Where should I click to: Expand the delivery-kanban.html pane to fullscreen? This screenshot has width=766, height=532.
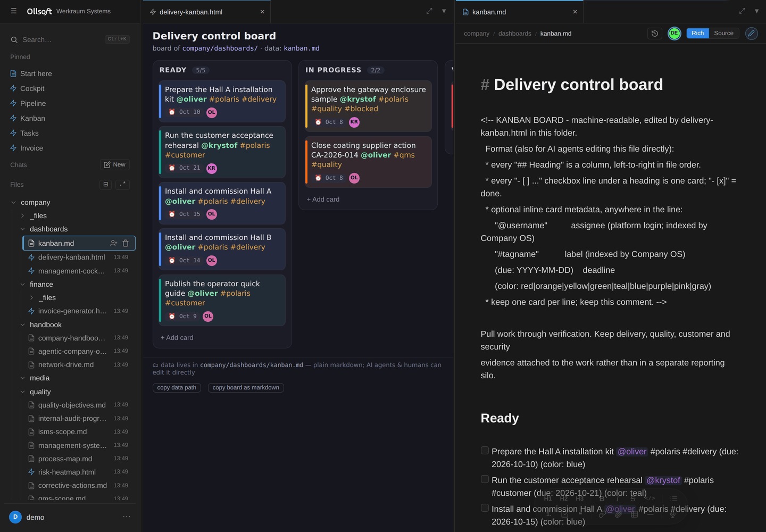tap(429, 11)
